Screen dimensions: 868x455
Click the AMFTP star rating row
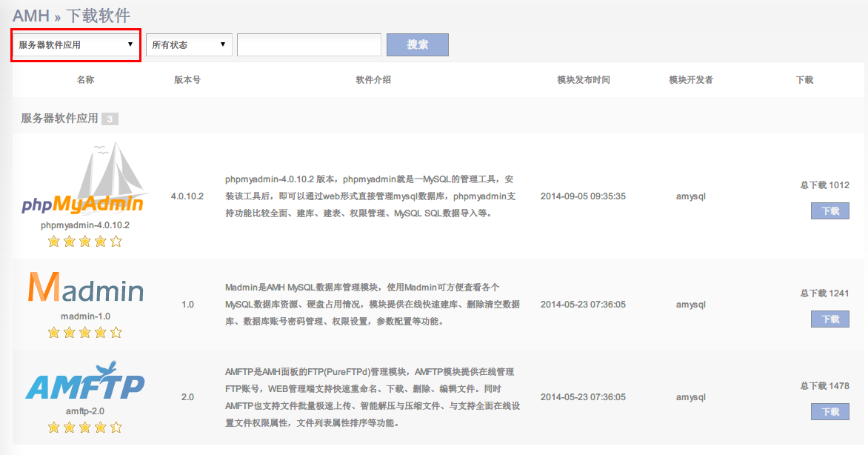pyautogui.click(x=84, y=427)
